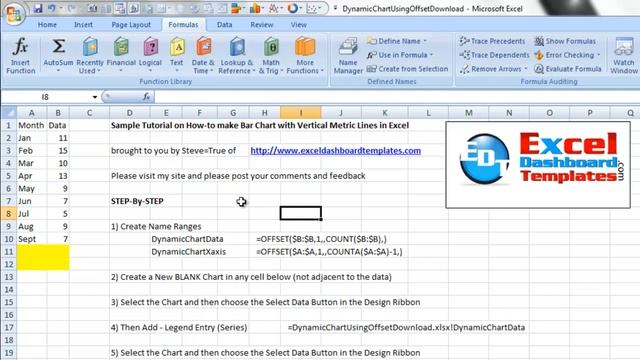Select yellow highlighted cell A11
Image resolution: width=640 pixels, height=360 pixels.
pos(31,251)
